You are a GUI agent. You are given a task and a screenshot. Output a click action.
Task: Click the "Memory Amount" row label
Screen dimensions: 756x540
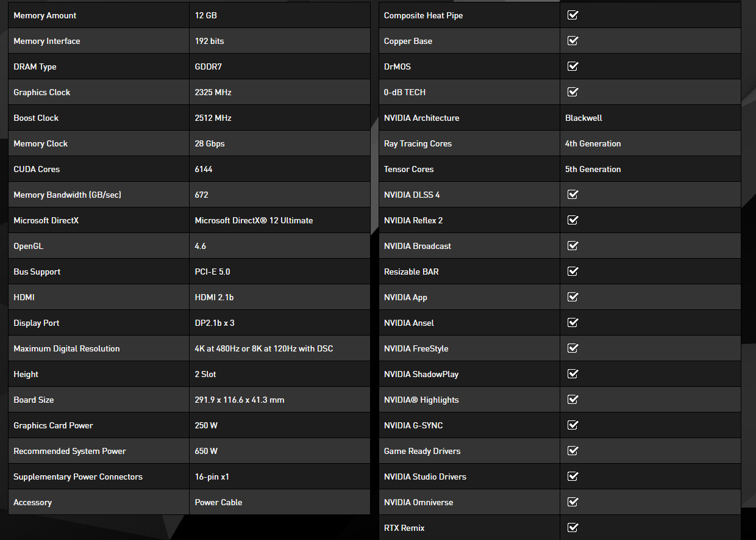tap(45, 15)
